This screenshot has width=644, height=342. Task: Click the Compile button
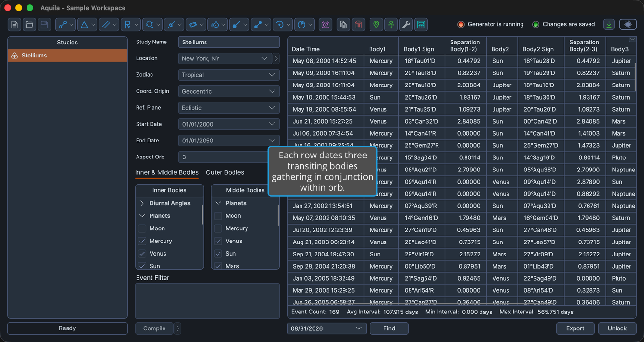[154, 328]
